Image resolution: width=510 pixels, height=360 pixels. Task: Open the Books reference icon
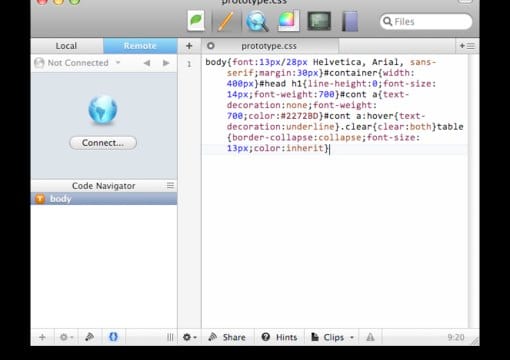(x=350, y=21)
